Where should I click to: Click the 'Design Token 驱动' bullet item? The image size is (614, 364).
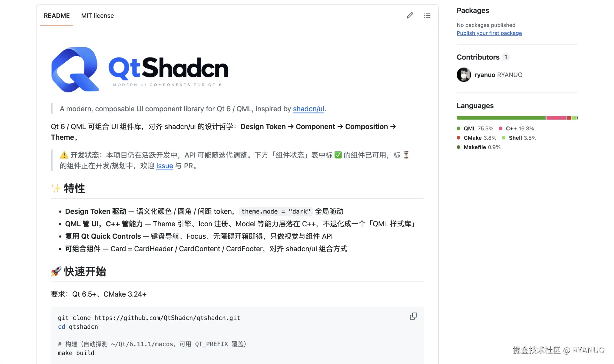(204, 212)
